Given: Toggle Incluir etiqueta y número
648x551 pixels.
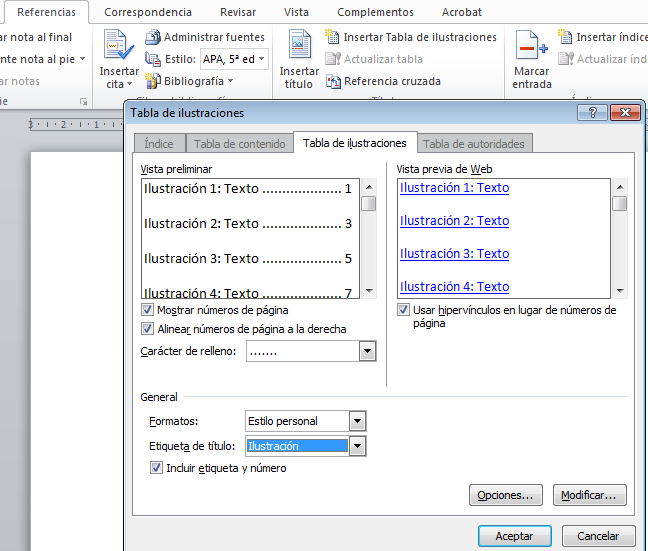Looking at the screenshot, I should coord(156,468).
